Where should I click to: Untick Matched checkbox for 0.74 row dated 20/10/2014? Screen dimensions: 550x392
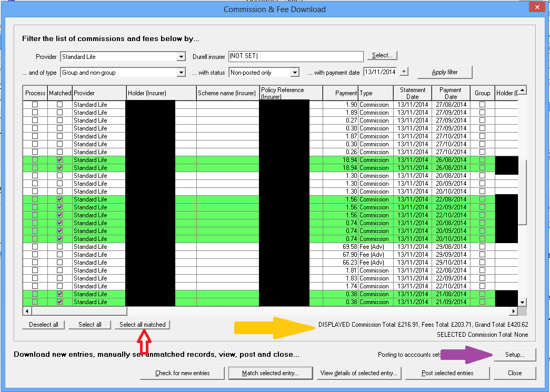(59, 239)
